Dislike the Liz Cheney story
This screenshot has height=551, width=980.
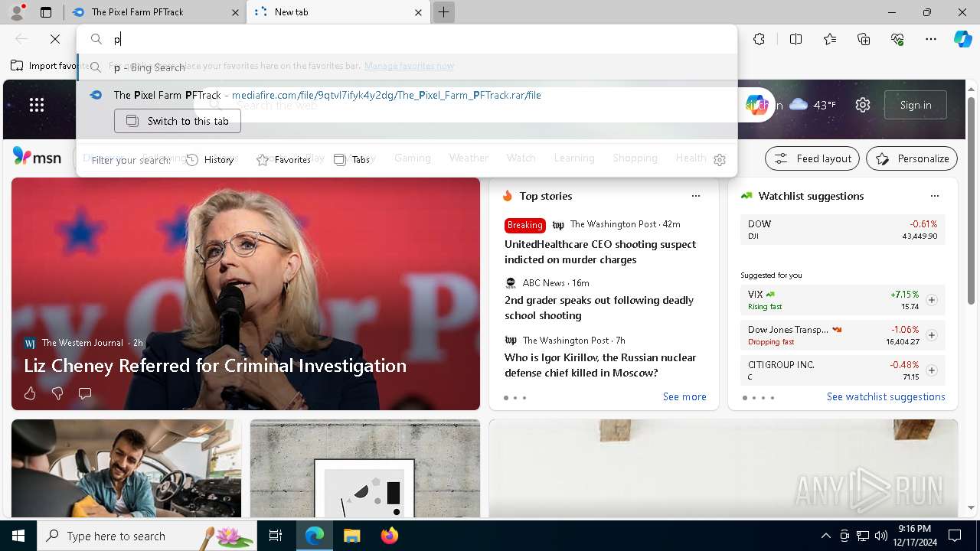point(57,393)
